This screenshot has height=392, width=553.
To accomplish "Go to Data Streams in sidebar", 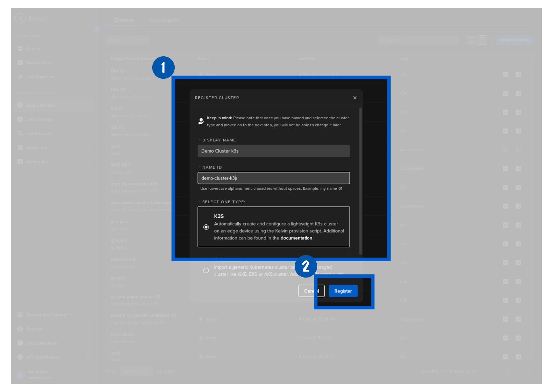I will [x=40, y=119].
